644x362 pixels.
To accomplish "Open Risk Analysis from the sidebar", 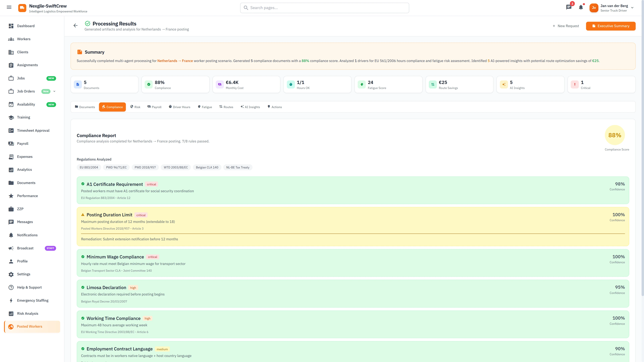I will coord(27,313).
